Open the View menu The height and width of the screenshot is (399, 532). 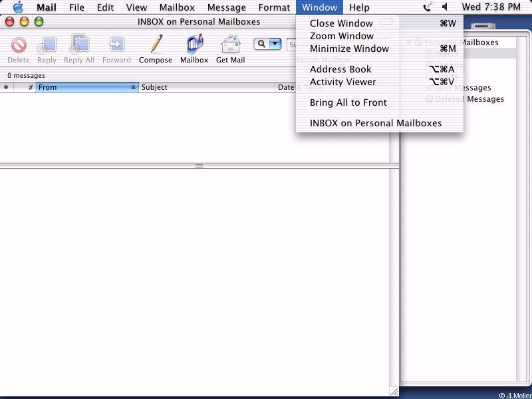[x=136, y=7]
